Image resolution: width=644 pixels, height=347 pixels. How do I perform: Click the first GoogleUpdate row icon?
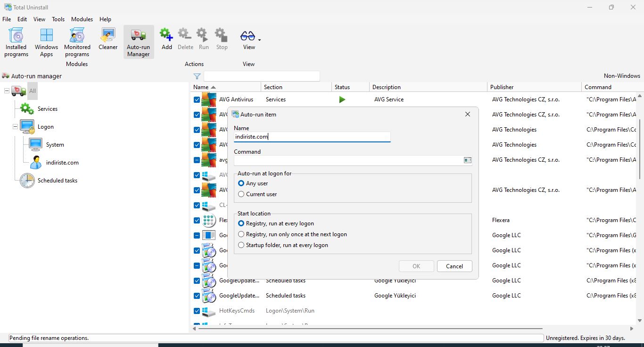[x=209, y=281]
